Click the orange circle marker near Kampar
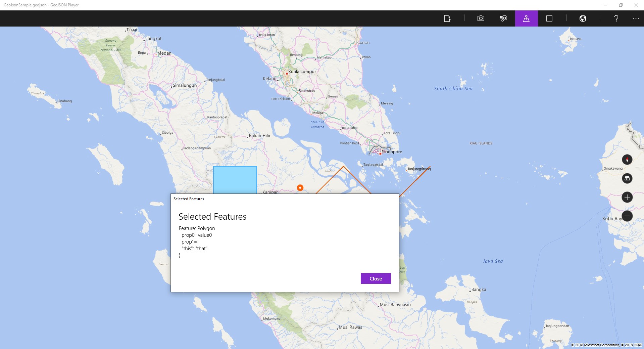The image size is (644, 349). pos(300,188)
